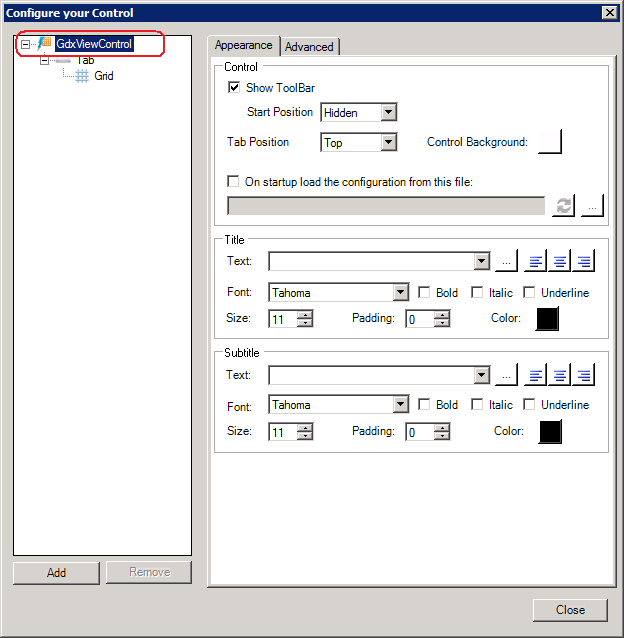Click the refresh icon beside the configuration file field
Screen dimensions: 624x638
pos(564,205)
